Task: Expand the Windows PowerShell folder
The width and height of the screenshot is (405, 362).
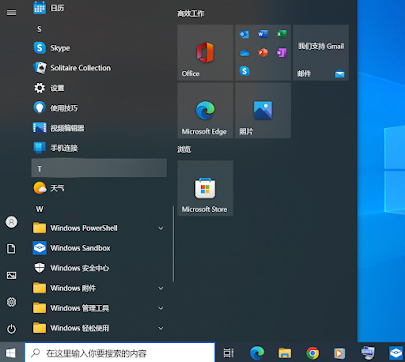Action: (99, 228)
